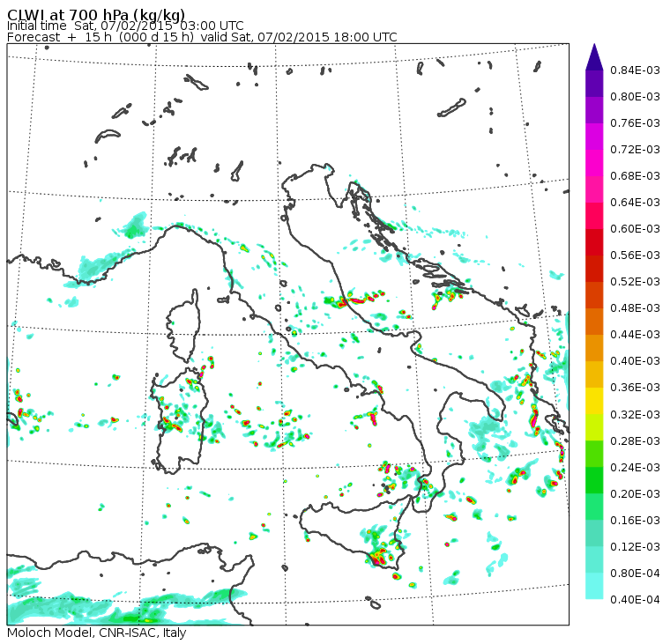
Task: Select the 0.32E-03 legend label
Action: click(635, 415)
